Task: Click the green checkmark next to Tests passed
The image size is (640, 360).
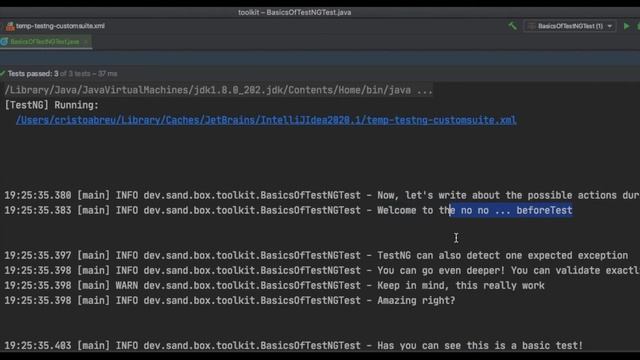Action: [3, 73]
